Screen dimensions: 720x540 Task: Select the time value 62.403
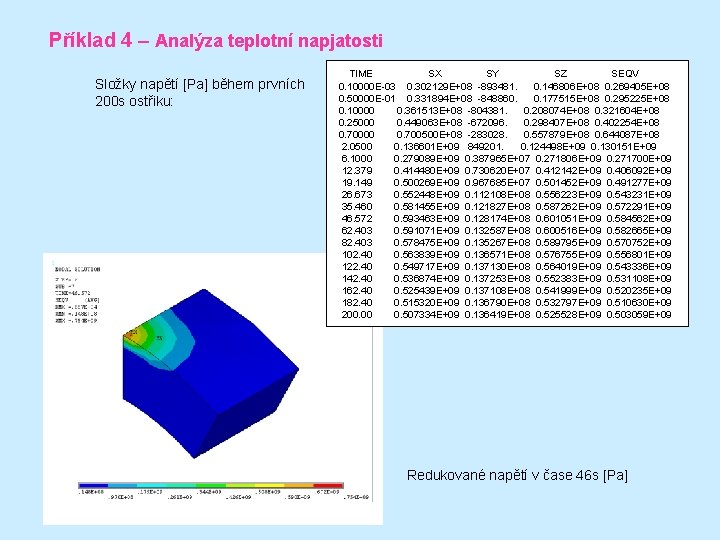(357, 231)
